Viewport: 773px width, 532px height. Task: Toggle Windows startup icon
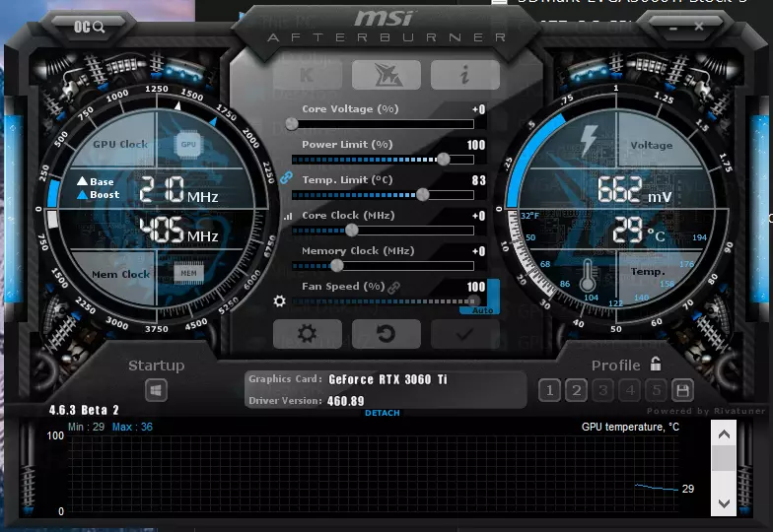coord(156,391)
